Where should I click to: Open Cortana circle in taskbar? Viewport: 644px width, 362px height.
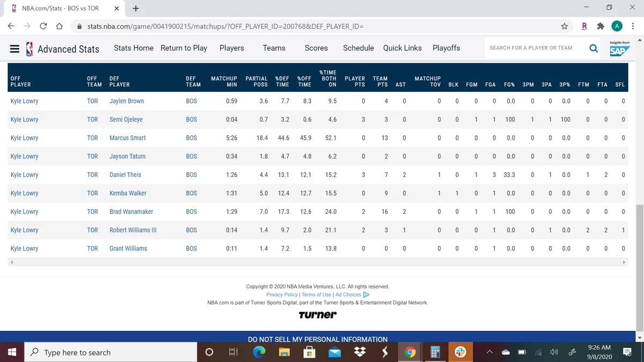tap(209, 352)
